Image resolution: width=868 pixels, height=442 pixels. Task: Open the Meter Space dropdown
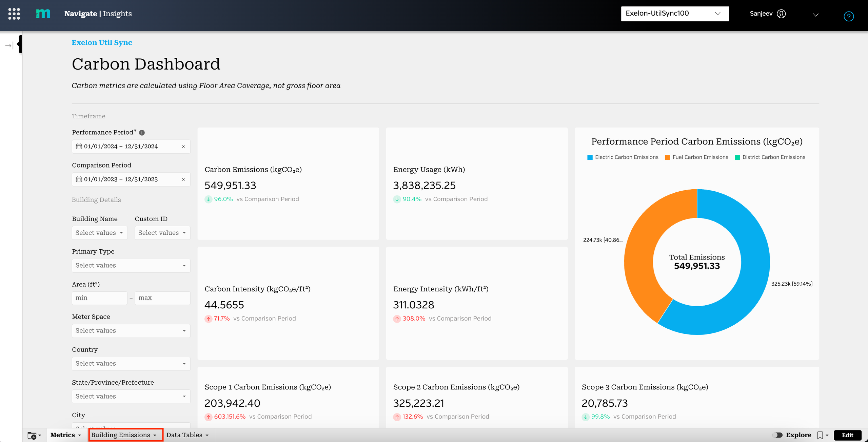pos(131,331)
